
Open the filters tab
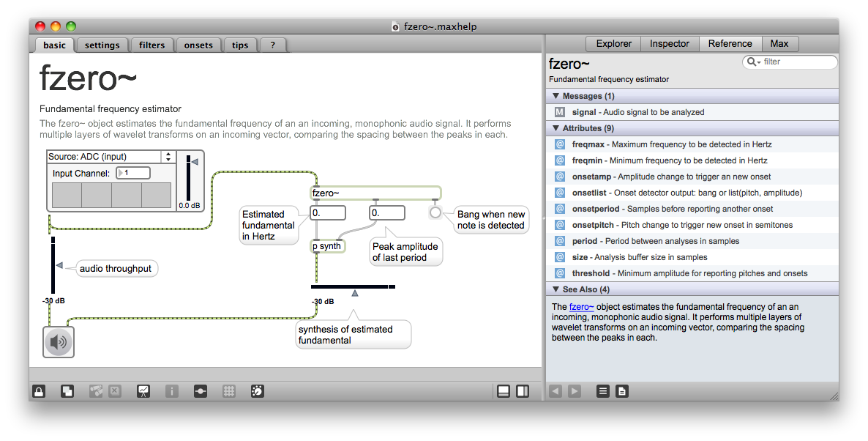151,45
